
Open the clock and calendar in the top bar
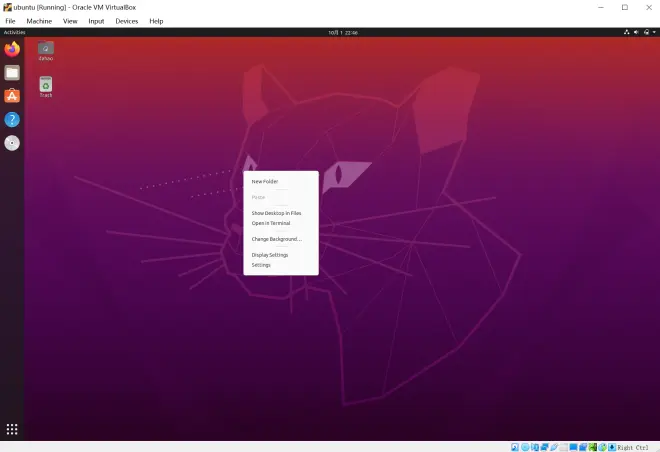(x=343, y=32)
